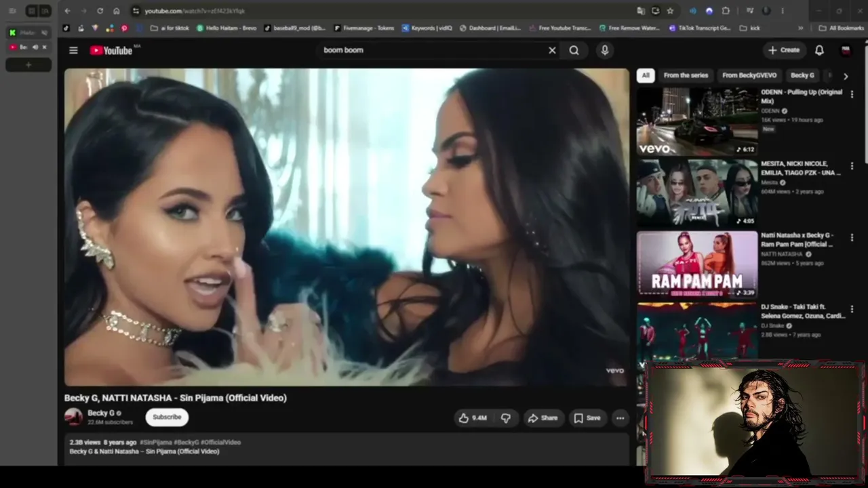This screenshot has height=488, width=868.
Task: Select the From the series chip
Action: click(x=686, y=76)
